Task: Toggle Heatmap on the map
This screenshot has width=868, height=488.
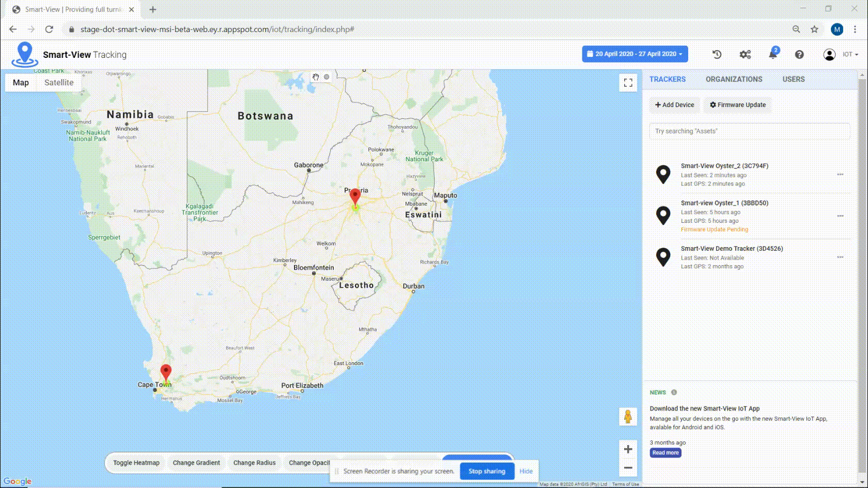Action: click(136, 463)
